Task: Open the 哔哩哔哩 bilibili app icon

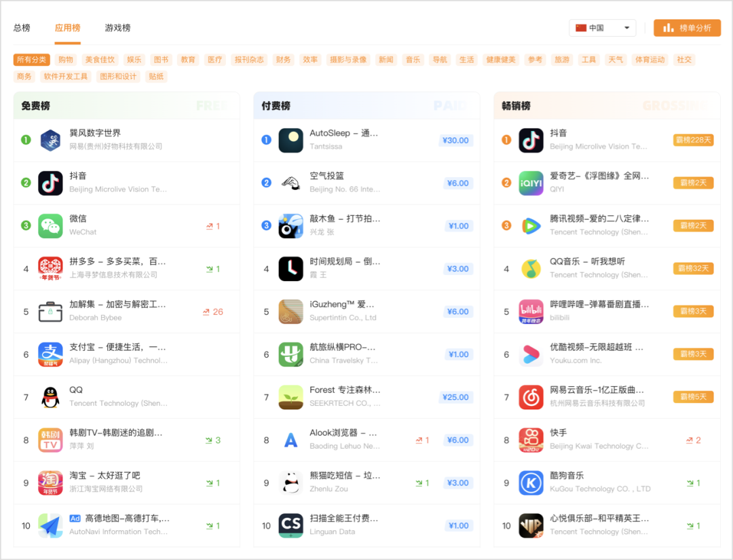Action: coord(531,312)
